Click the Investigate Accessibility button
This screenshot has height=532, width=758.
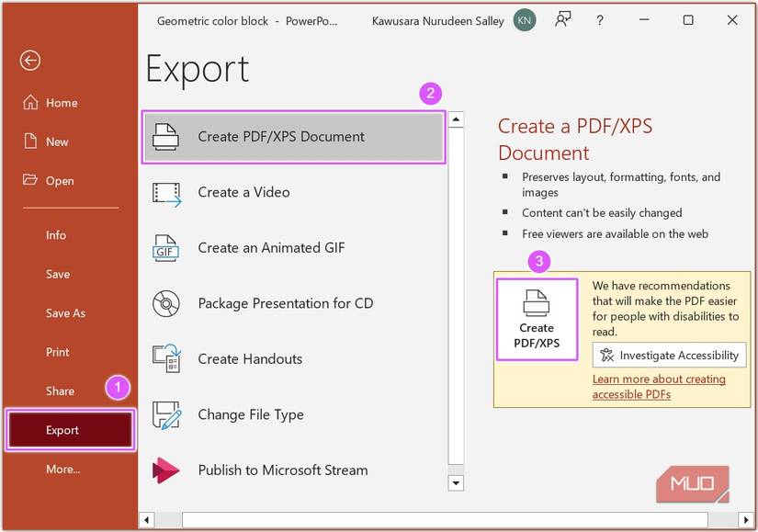669,356
